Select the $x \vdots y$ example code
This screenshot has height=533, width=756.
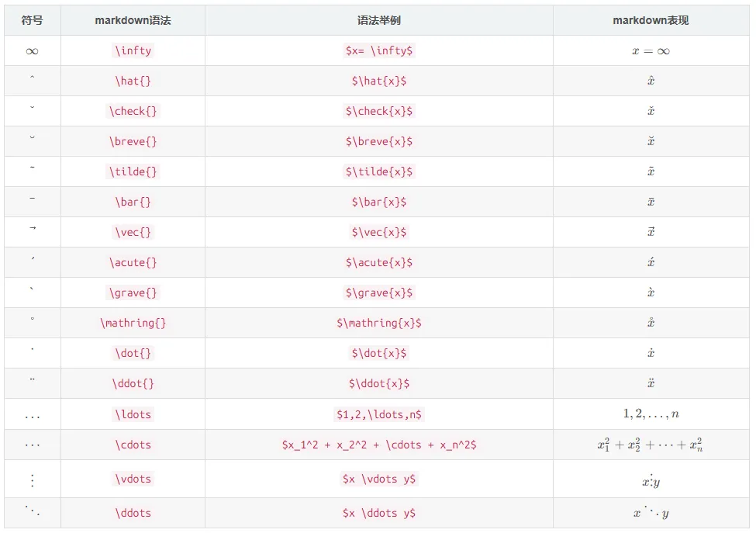tap(378, 479)
